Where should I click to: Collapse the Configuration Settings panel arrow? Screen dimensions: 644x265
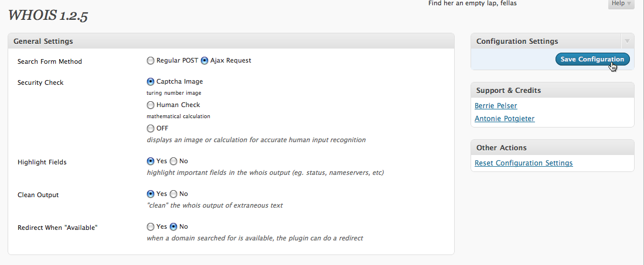627,41
